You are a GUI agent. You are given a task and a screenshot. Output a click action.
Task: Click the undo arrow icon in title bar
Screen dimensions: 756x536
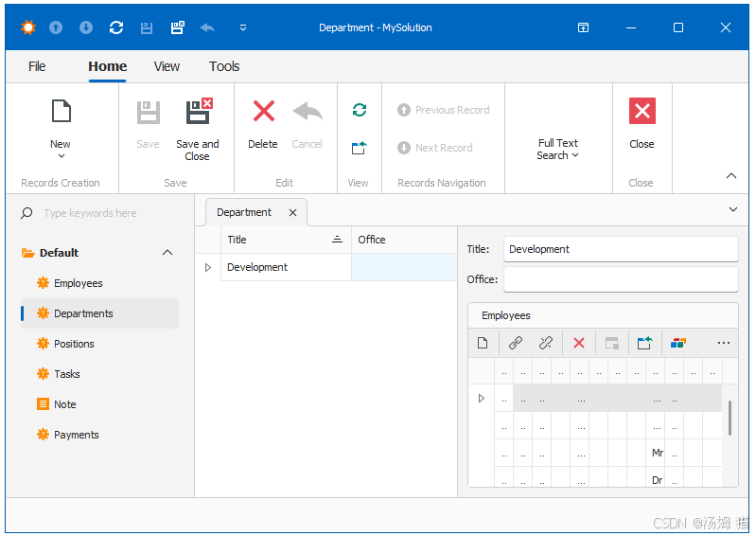coord(207,27)
